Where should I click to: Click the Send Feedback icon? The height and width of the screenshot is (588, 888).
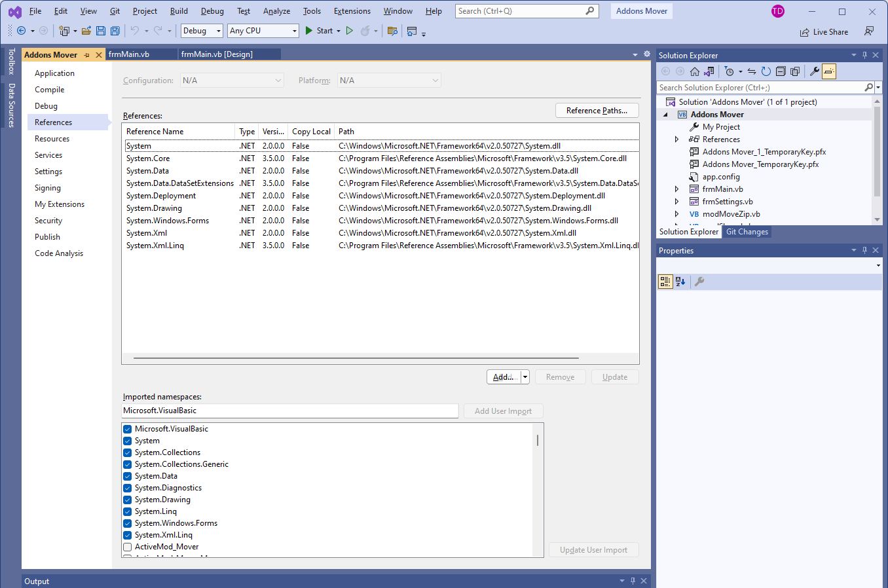pyautogui.click(x=869, y=31)
